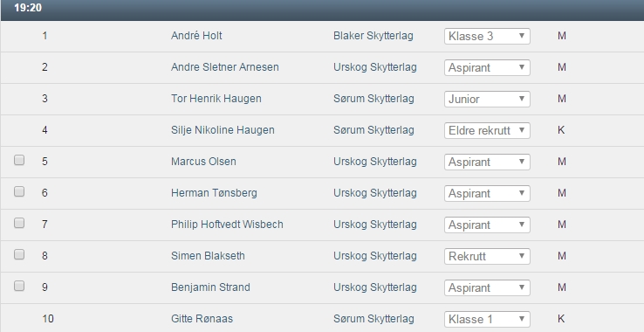
Task: Expand the Aspirant dropdown for Andre Sletner Arnesen
Action: click(487, 67)
